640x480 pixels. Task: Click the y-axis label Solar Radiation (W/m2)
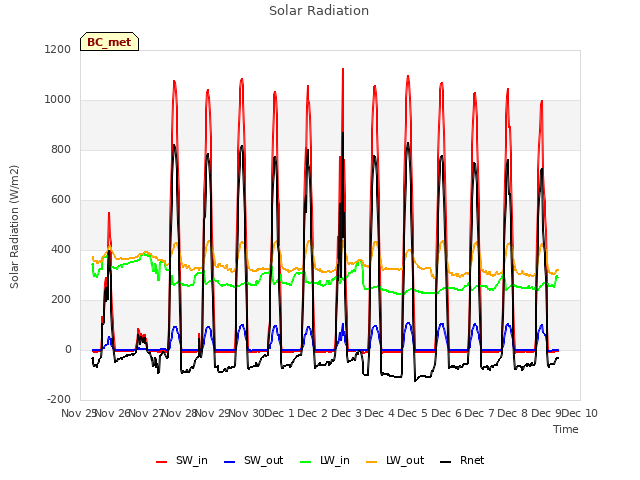click(x=14, y=227)
